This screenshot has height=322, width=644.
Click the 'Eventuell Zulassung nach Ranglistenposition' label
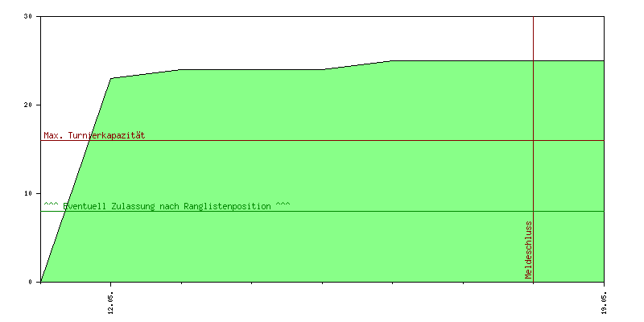point(167,206)
